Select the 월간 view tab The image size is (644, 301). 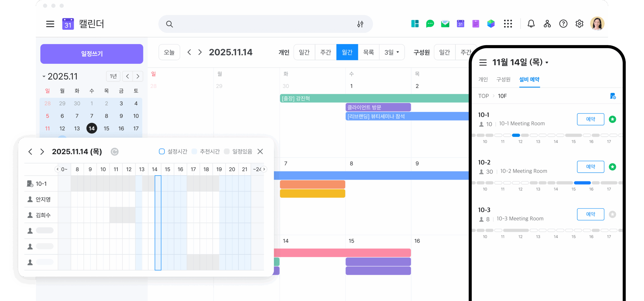347,52
